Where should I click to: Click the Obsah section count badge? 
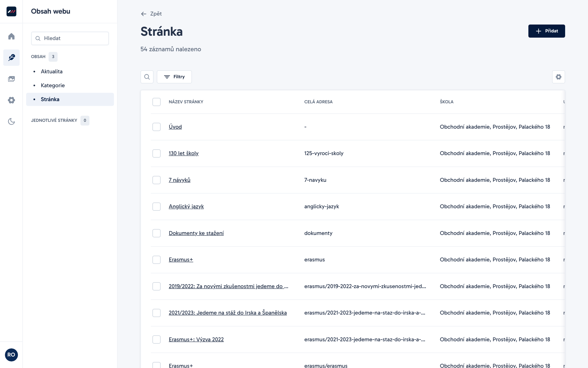click(53, 57)
